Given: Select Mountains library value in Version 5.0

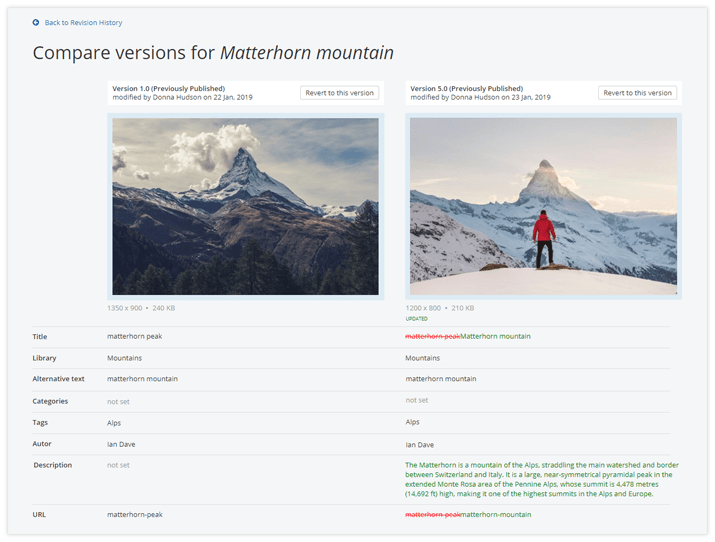Looking at the screenshot, I should click(x=422, y=358).
